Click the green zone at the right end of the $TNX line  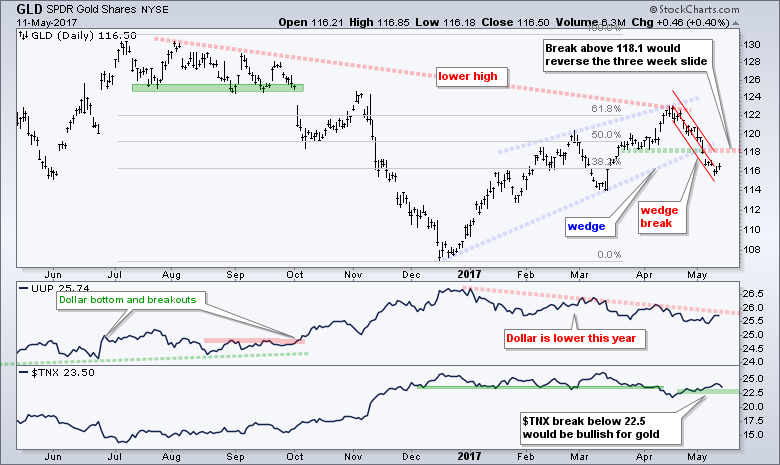click(x=708, y=392)
